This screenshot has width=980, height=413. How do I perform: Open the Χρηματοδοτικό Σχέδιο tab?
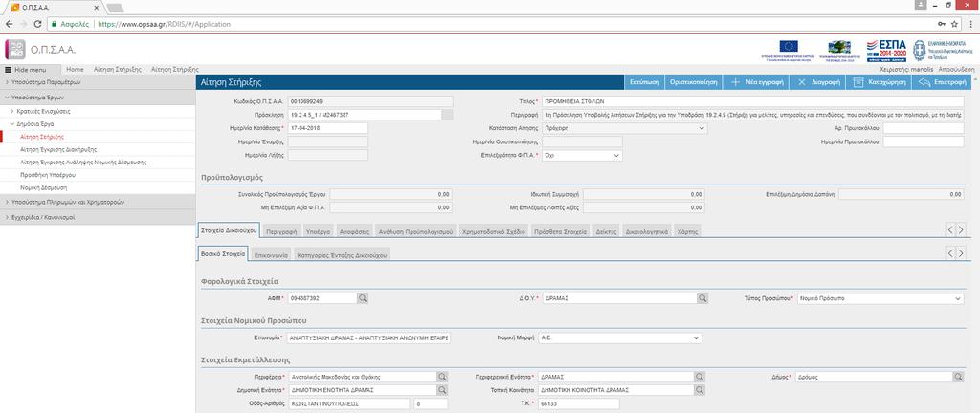click(494, 231)
